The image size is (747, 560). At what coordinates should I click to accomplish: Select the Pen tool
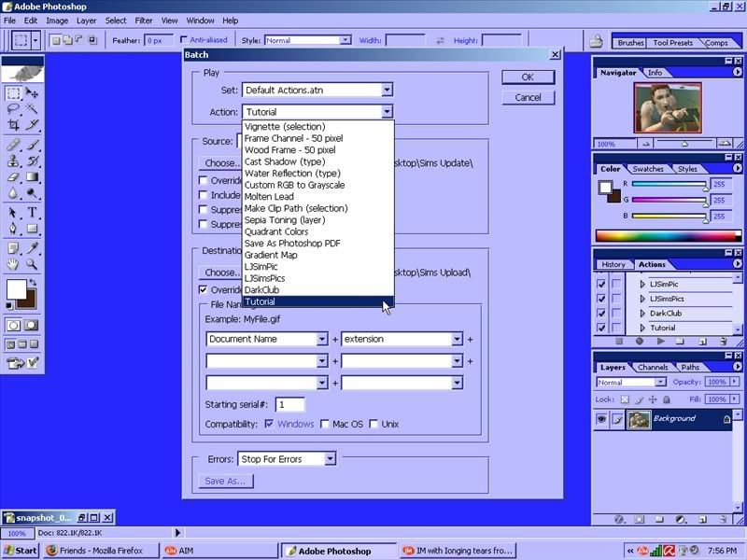13,229
